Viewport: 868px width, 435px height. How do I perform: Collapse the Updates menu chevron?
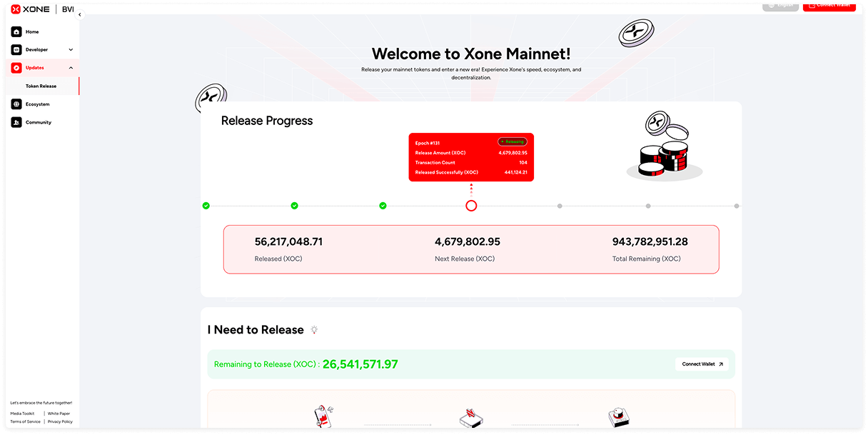pos(71,68)
